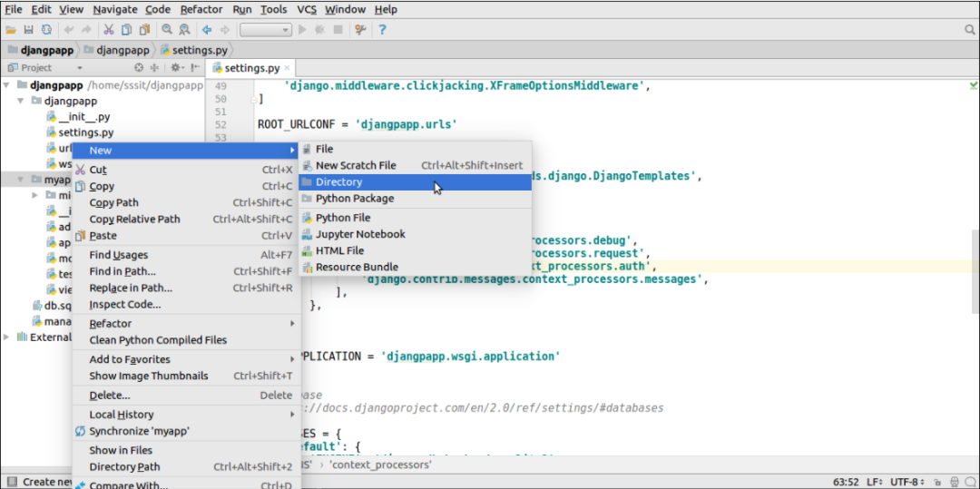Click Clean Python Compiled Files entry

coord(186,340)
